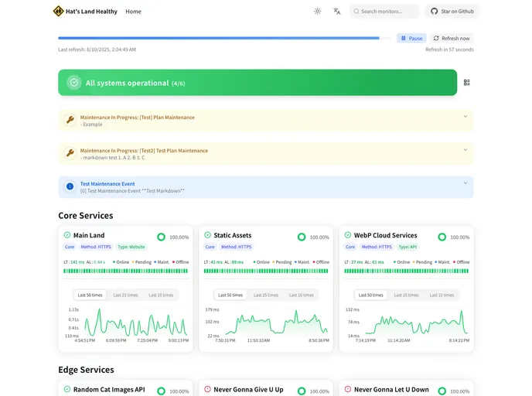Viewport: 532px width, 396px height.
Task: Click the Core Services heading
Action: pos(86,216)
